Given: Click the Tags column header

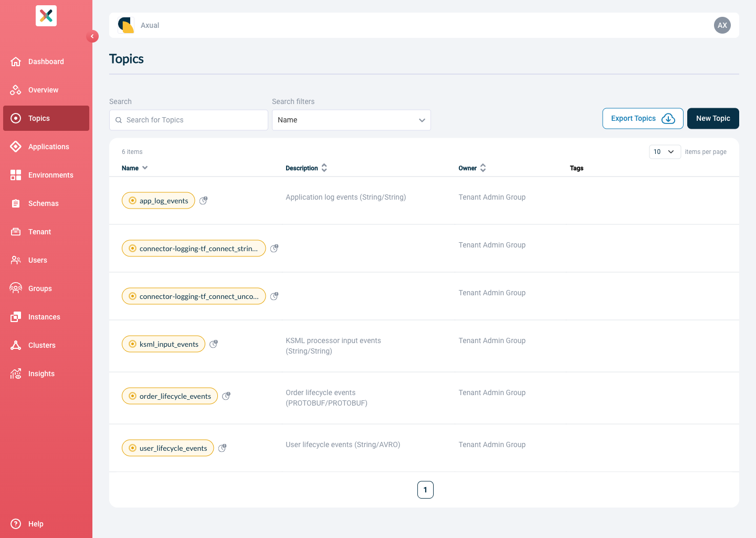Looking at the screenshot, I should click(576, 168).
